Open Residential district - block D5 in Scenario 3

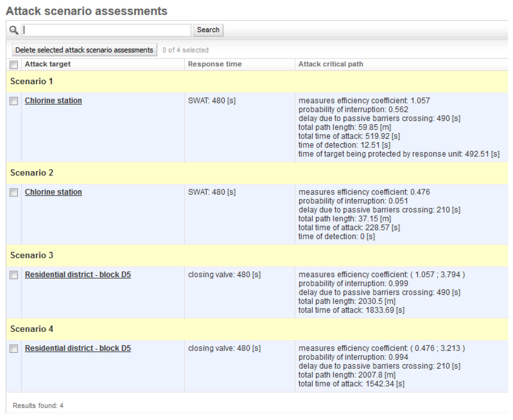coord(78,274)
